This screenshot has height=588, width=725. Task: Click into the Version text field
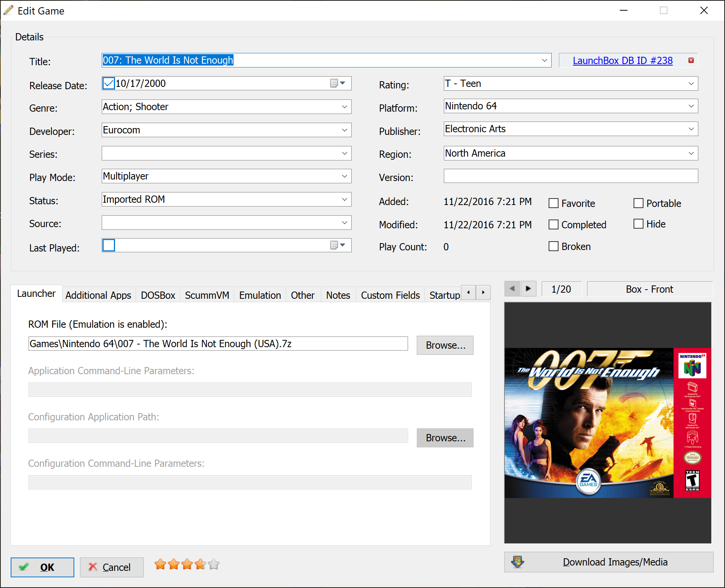click(571, 176)
